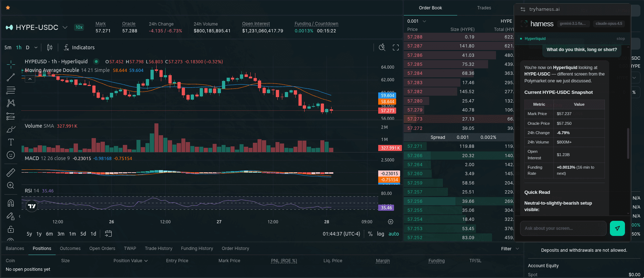Toggle lock all drawing tools
644x278 pixels.
pyautogui.click(x=11, y=229)
